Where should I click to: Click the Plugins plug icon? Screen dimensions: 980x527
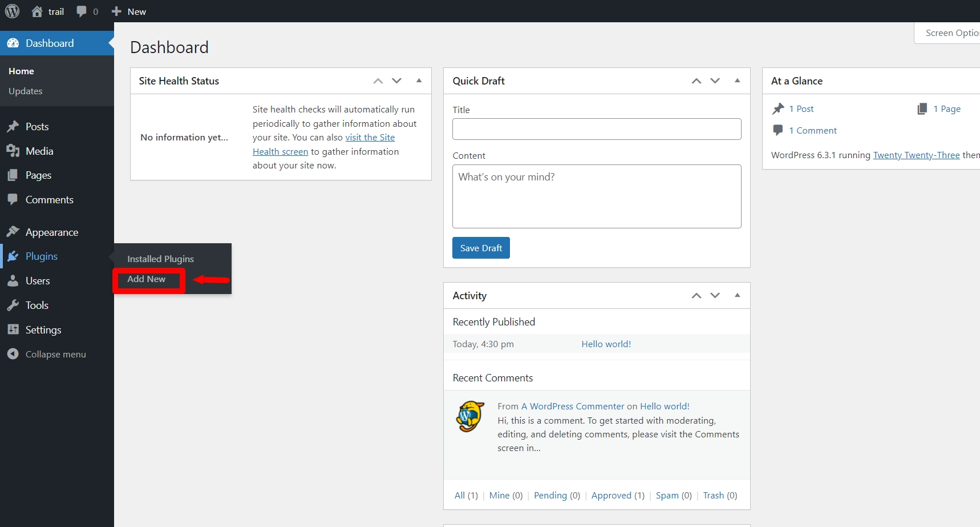coord(14,256)
